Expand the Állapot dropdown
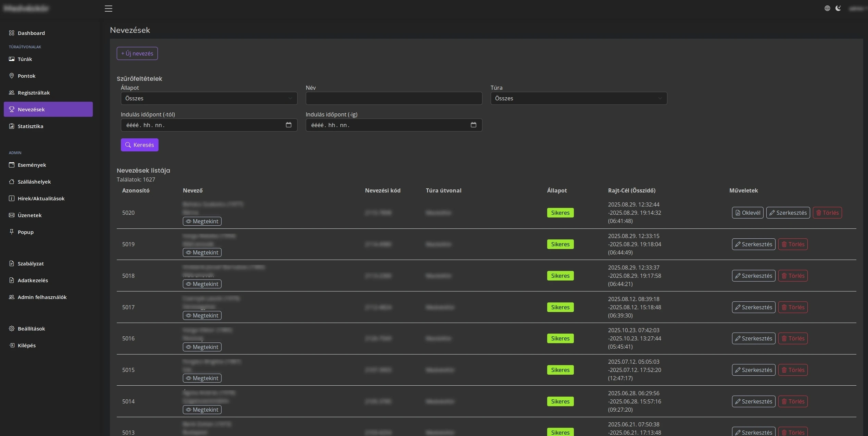This screenshot has width=868, height=436. [209, 98]
